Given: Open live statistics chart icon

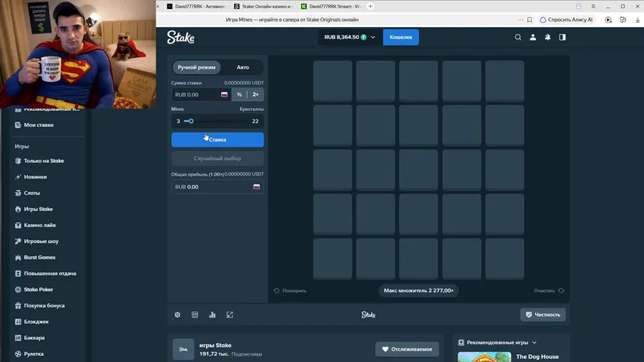Looking at the screenshot, I should (212, 314).
